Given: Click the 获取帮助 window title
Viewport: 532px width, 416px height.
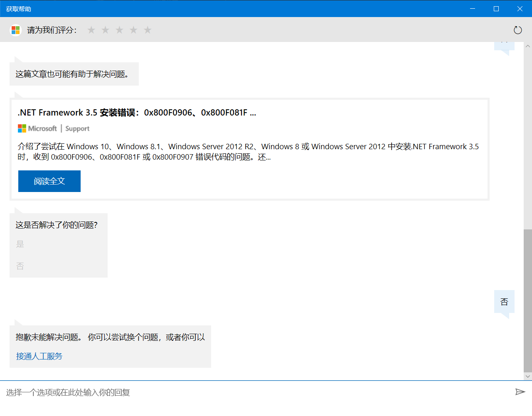Looking at the screenshot, I should point(19,9).
